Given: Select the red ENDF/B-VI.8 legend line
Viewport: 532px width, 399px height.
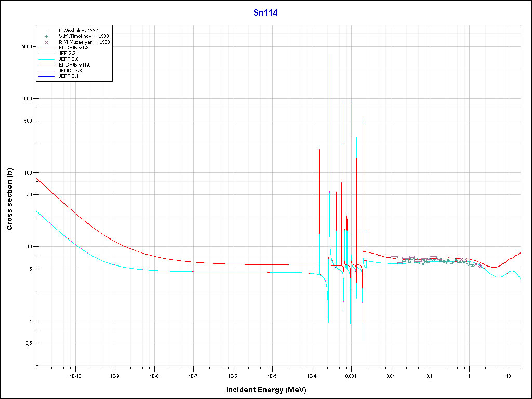Looking at the screenshot, I should (x=46, y=48).
